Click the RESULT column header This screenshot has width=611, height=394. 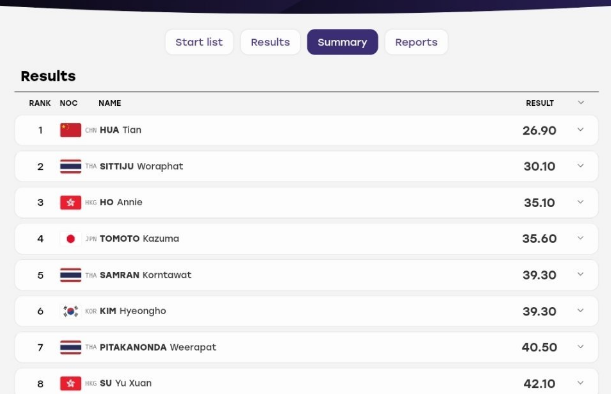pos(540,103)
